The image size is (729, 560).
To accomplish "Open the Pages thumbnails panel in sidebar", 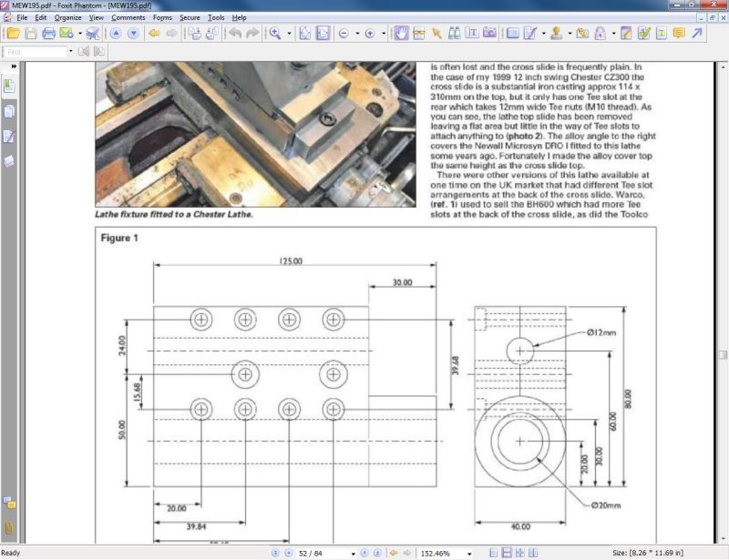I will [9, 111].
